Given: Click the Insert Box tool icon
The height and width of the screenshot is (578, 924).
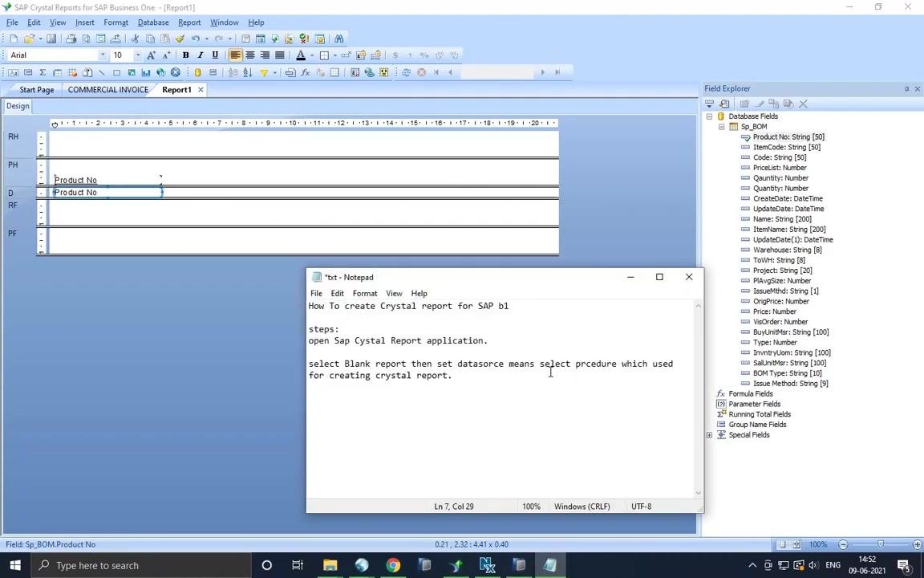Looking at the screenshot, I should (116, 72).
